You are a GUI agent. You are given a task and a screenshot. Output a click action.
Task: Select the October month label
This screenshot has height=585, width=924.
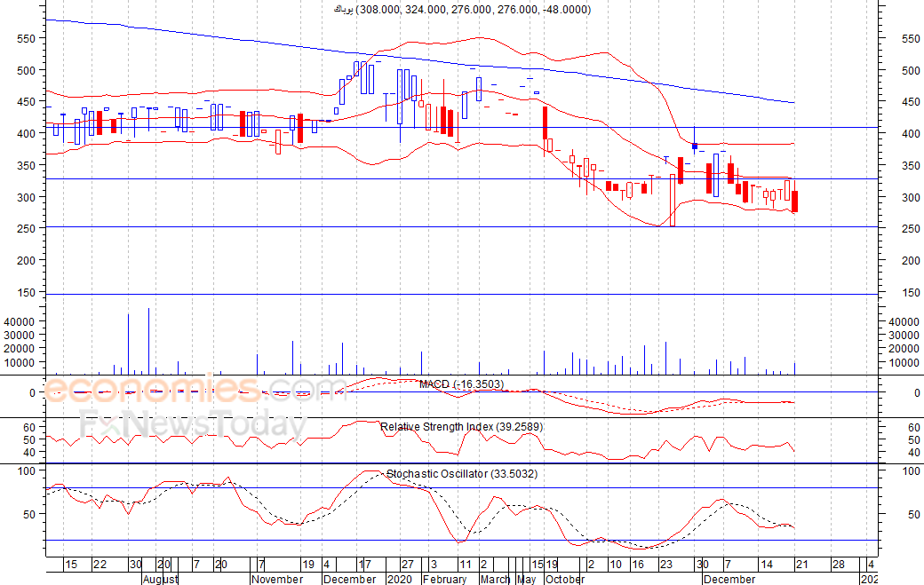coord(564,580)
